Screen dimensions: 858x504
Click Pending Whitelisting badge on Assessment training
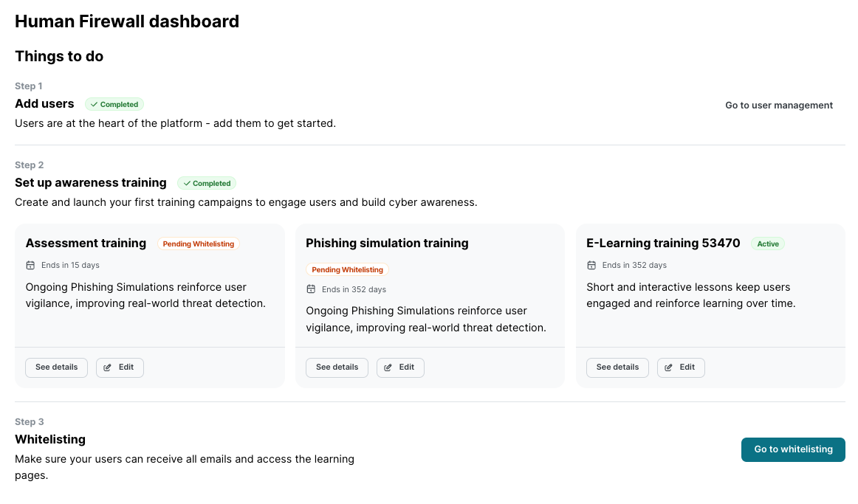(199, 244)
